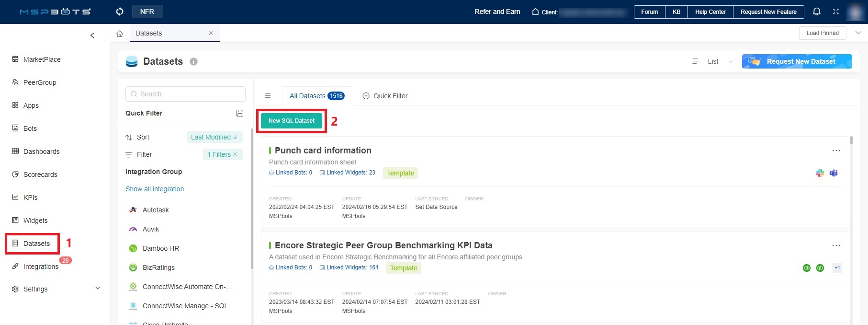Screen dimensions: 868x325
Task: Click the hamburger menu beside All Datasets
Action: (x=268, y=96)
